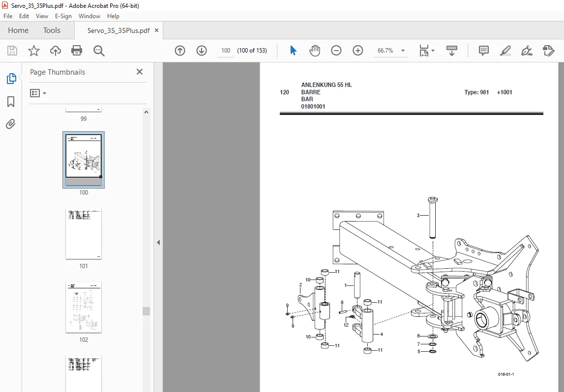Open the zoom level dropdown
The height and width of the screenshot is (392, 564).
[403, 51]
